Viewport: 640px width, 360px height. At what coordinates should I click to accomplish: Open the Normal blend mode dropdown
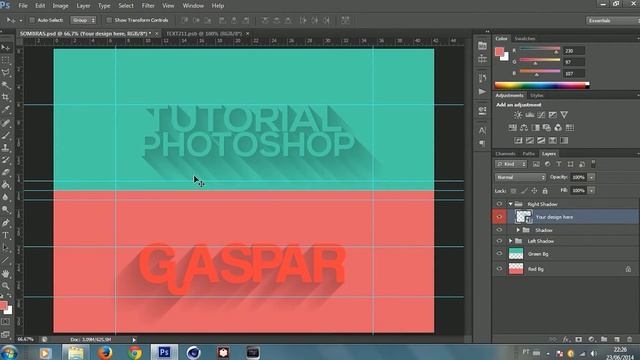coord(520,177)
